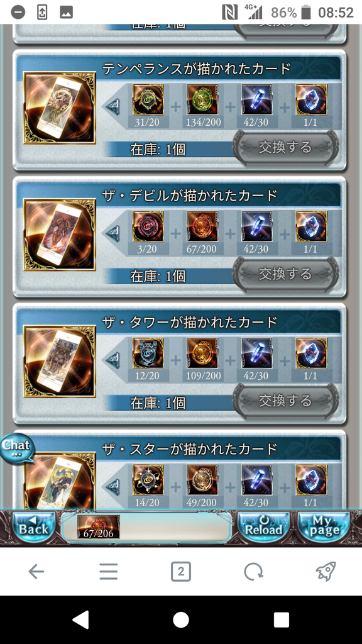
Task: Tap the green Temperance material icon 31/20
Action: tap(148, 100)
